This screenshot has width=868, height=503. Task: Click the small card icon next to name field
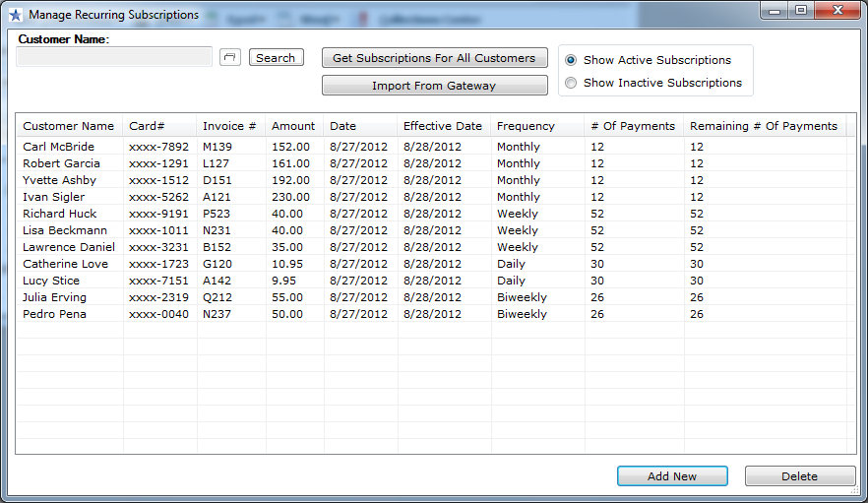[x=230, y=58]
